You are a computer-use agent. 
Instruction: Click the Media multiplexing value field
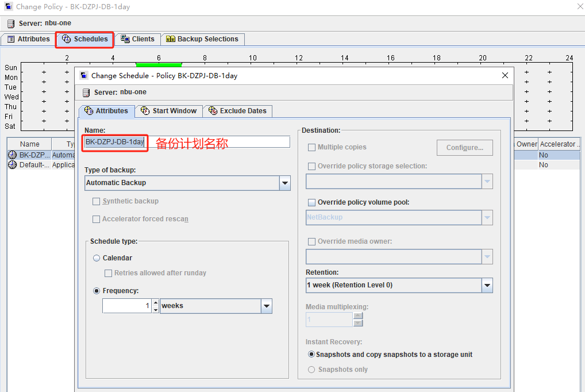[329, 320]
